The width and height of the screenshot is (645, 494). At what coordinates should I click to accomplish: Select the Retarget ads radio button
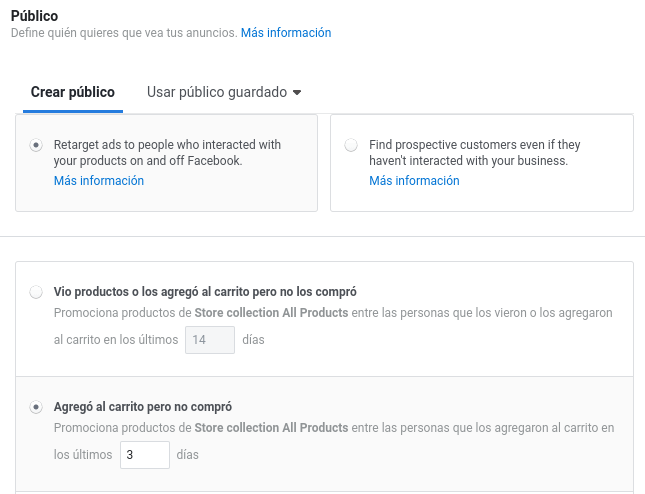click(37, 145)
